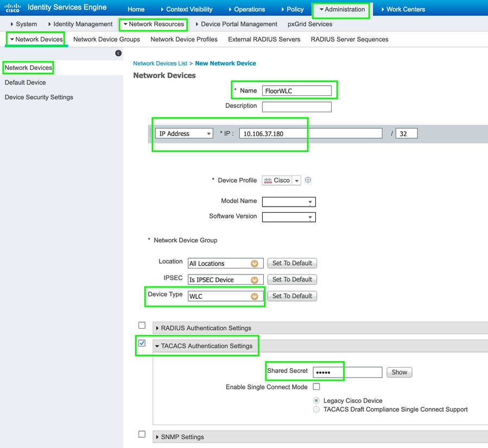Switch to Network Devices tab
The width and height of the screenshot is (488, 448).
coord(36,39)
